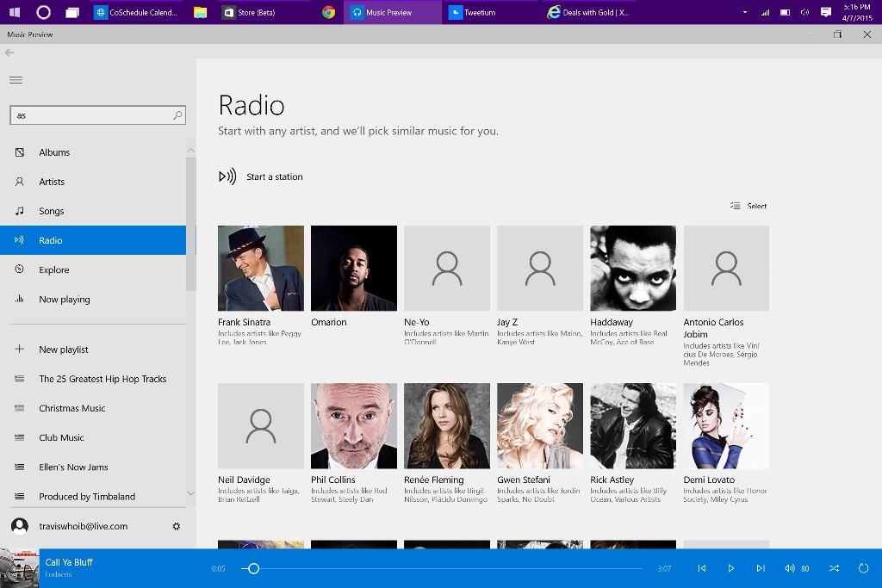Open the Omarion station thumbnail

coord(354,268)
